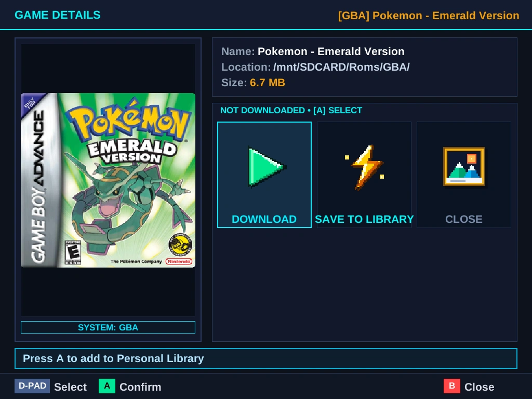Image resolution: width=532 pixels, height=399 pixels.
Task: Click the name 'Pokemon - Emerald Version'
Action: pyautogui.click(x=331, y=51)
